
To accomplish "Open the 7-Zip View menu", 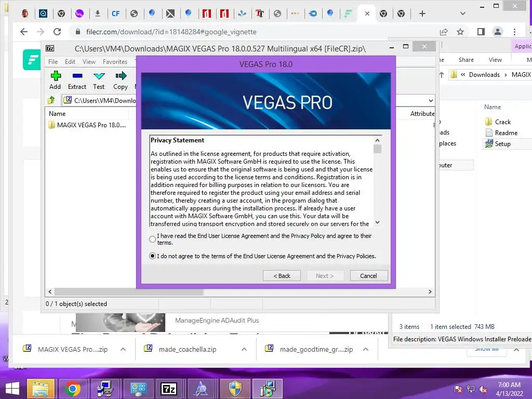I will (x=89, y=62).
